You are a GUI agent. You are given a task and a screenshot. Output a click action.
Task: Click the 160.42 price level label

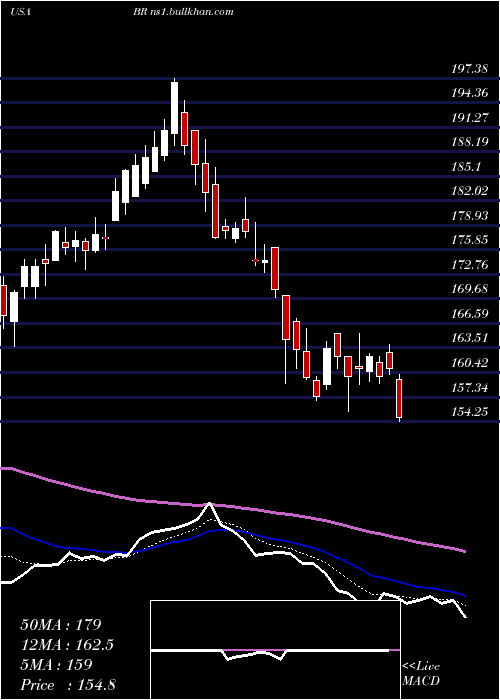[469, 362]
